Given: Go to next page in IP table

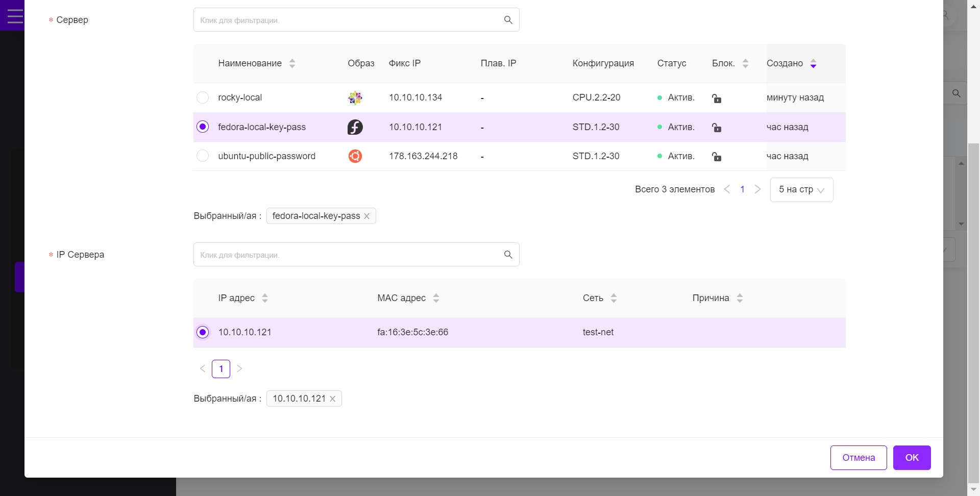Looking at the screenshot, I should coord(239,368).
